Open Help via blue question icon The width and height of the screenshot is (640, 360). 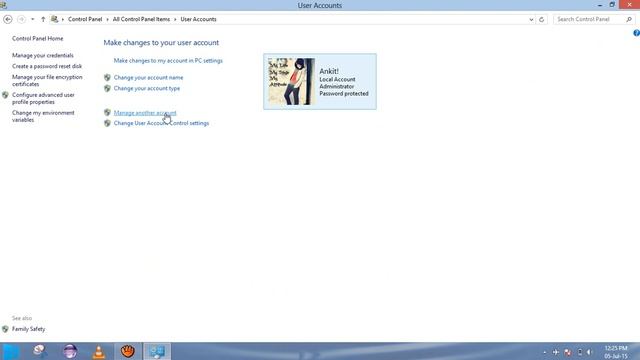636,33
